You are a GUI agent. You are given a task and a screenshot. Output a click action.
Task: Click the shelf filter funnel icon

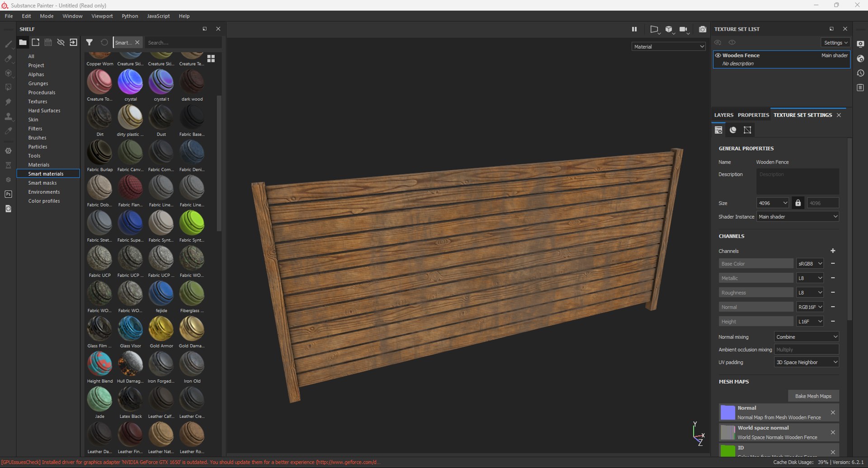click(90, 42)
